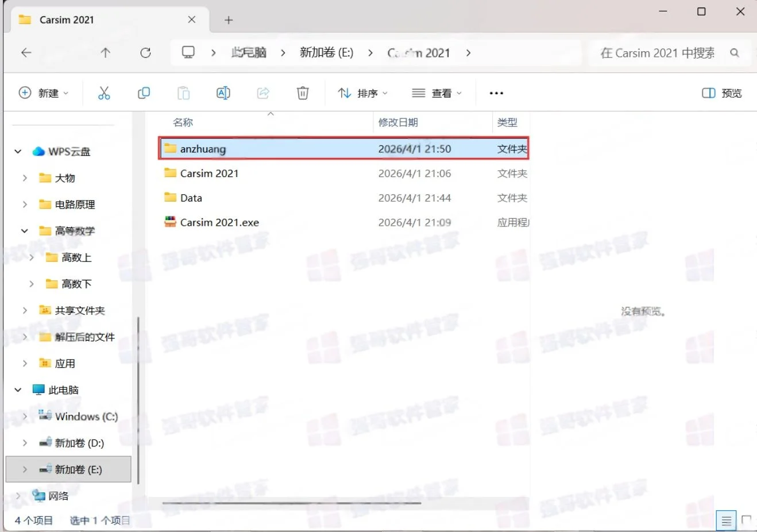Open the Sort (排序) dropdown
This screenshot has width=757, height=532.
coord(363,93)
